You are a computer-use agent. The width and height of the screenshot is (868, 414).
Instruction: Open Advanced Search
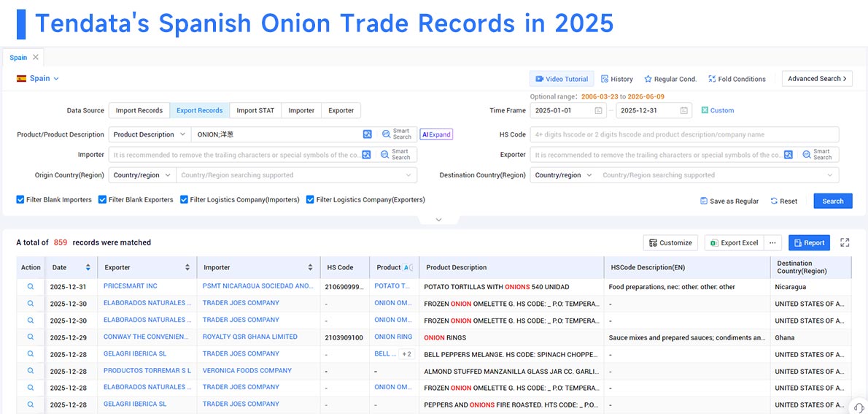tap(817, 79)
